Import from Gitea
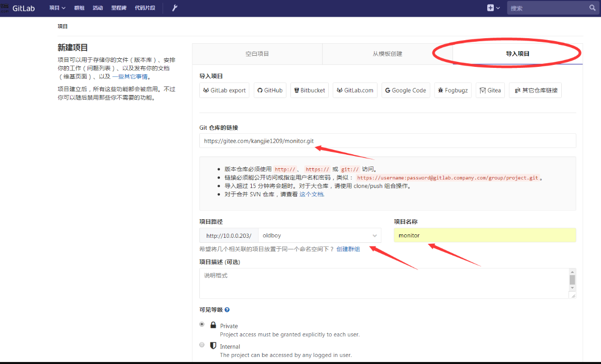This screenshot has height=364, width=601. 490,90
